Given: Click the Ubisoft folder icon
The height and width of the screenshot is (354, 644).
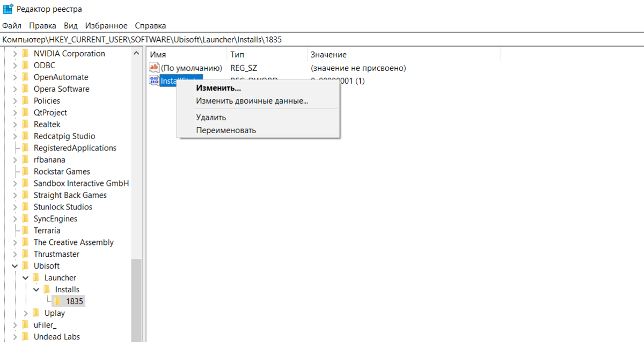Looking at the screenshot, I should (26, 266).
